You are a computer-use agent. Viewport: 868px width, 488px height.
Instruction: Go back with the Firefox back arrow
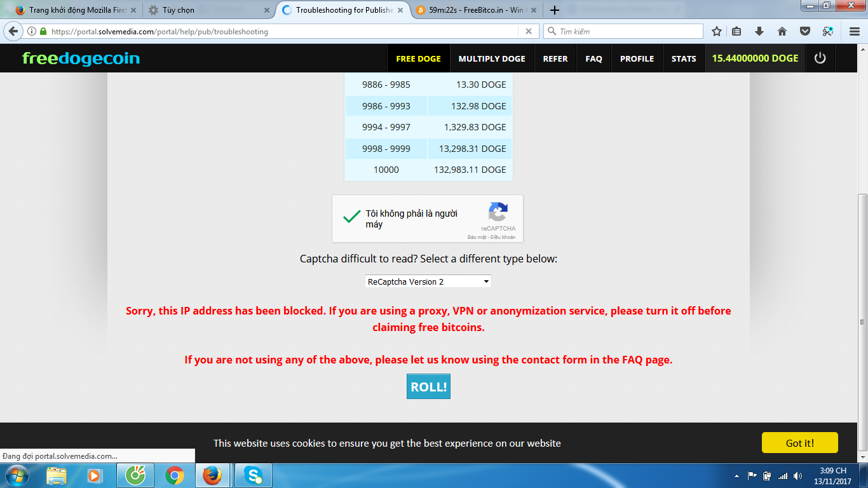click(x=13, y=31)
